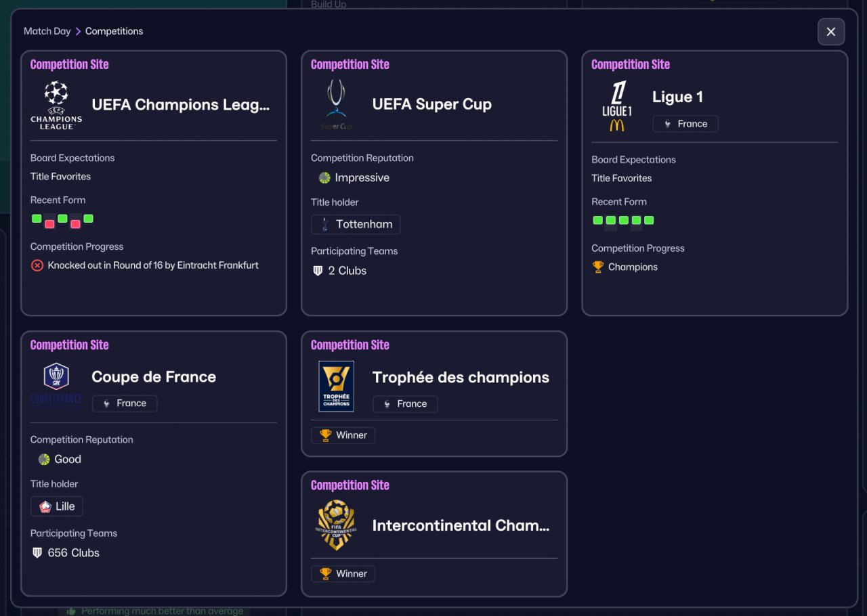
Task: Open the Tottenham title holder chip
Action: (x=356, y=225)
